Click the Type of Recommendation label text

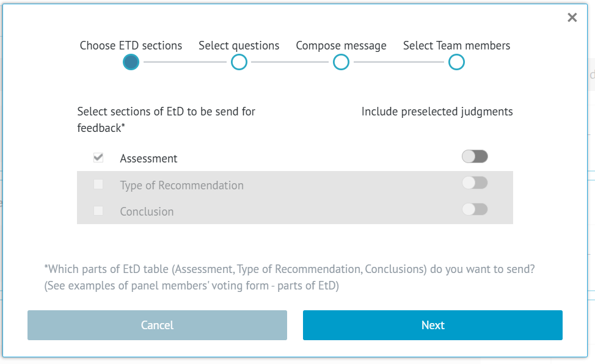click(x=181, y=186)
